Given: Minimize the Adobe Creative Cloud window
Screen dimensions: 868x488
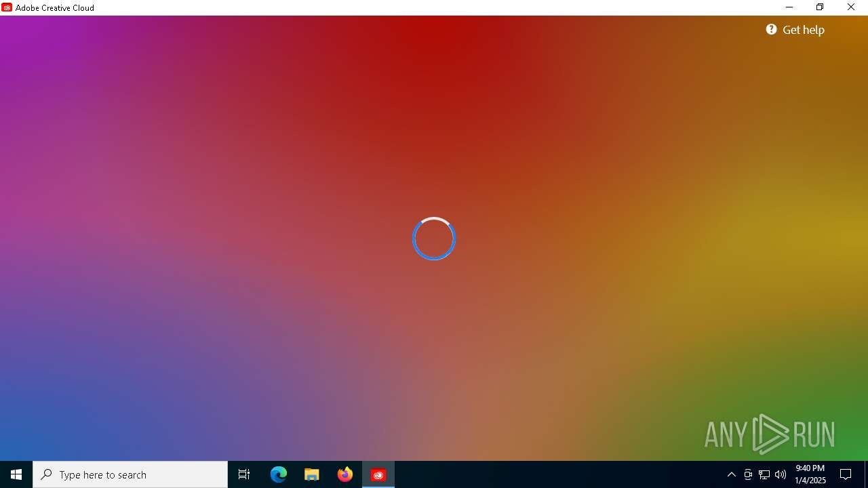Looking at the screenshot, I should pos(789,7).
